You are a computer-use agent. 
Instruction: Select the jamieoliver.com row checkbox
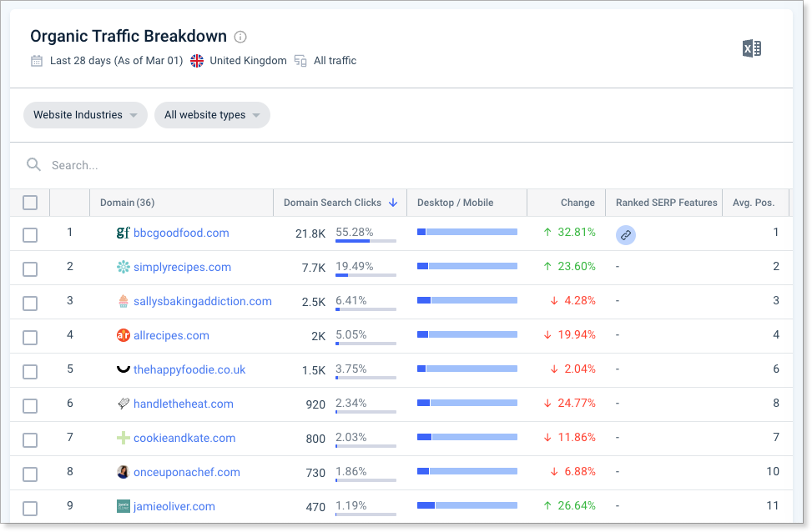pos(30,508)
